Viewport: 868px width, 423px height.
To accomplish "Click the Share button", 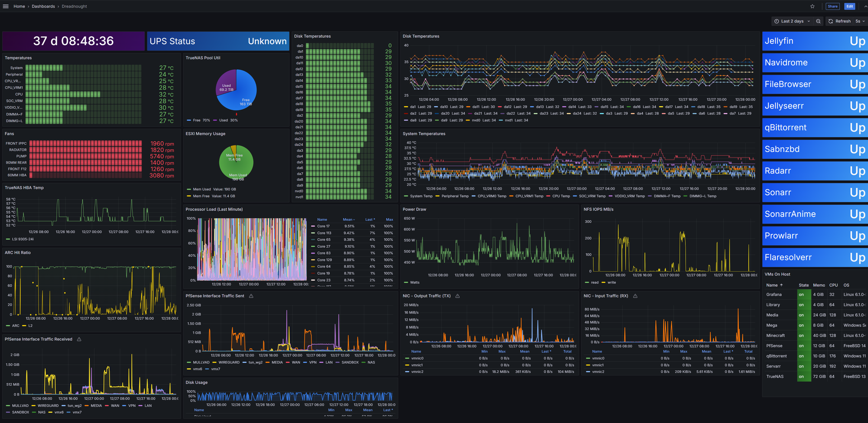I will (832, 7).
